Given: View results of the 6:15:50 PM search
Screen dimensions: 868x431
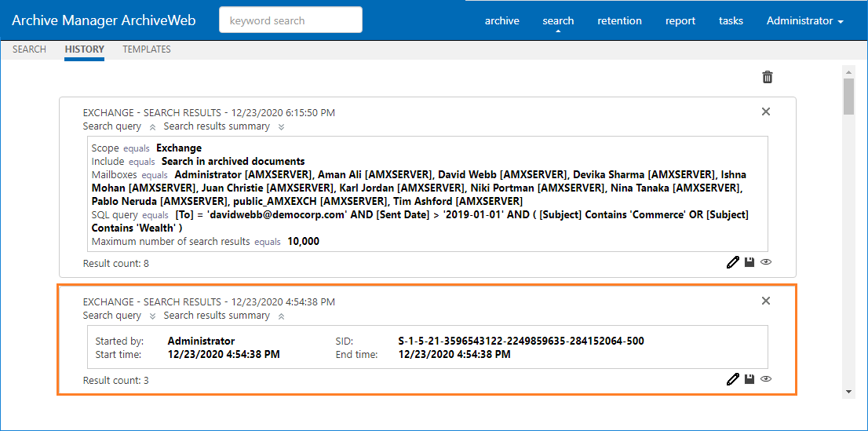Looking at the screenshot, I should point(766,262).
